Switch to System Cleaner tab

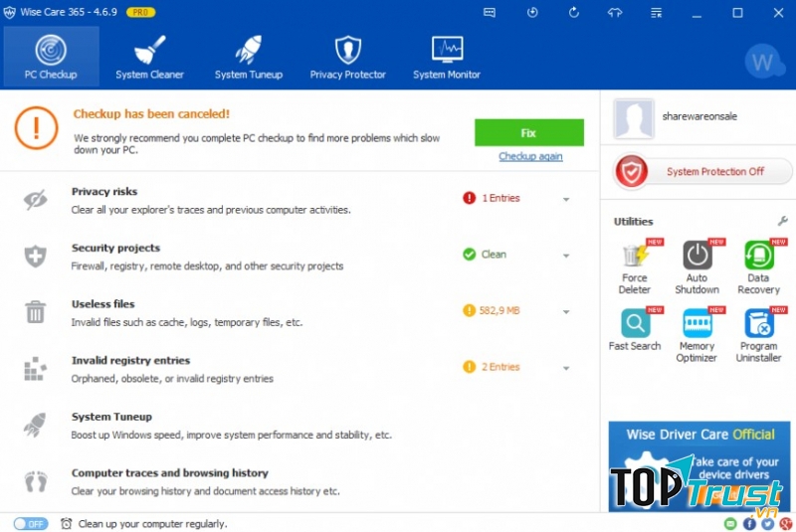(x=150, y=57)
